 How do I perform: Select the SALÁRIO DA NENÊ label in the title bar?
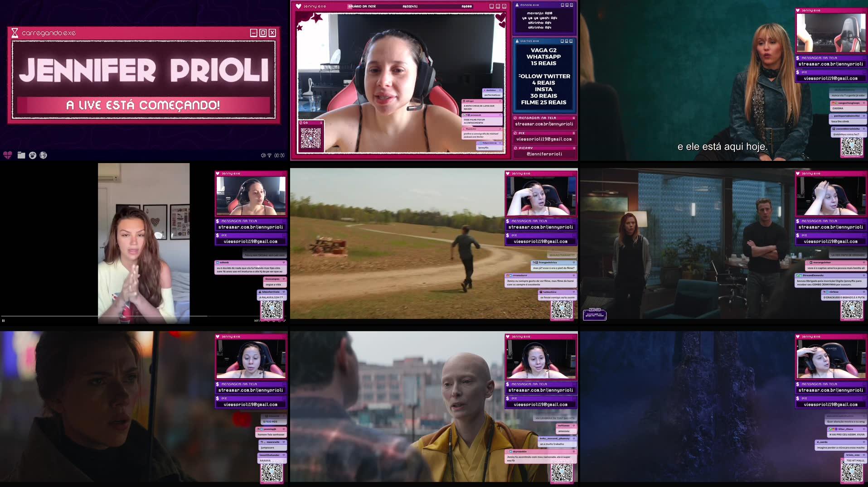point(361,6)
